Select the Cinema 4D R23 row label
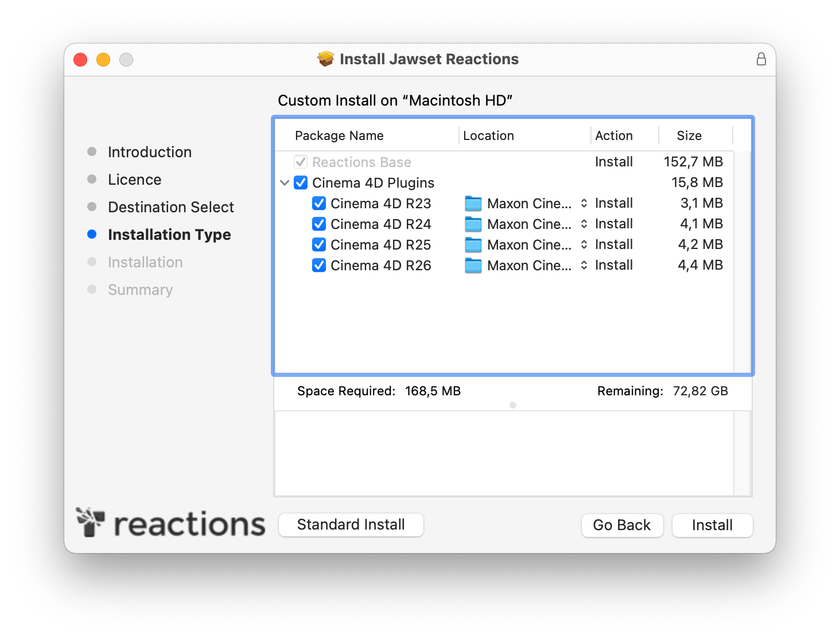The image size is (840, 638). coord(380,204)
